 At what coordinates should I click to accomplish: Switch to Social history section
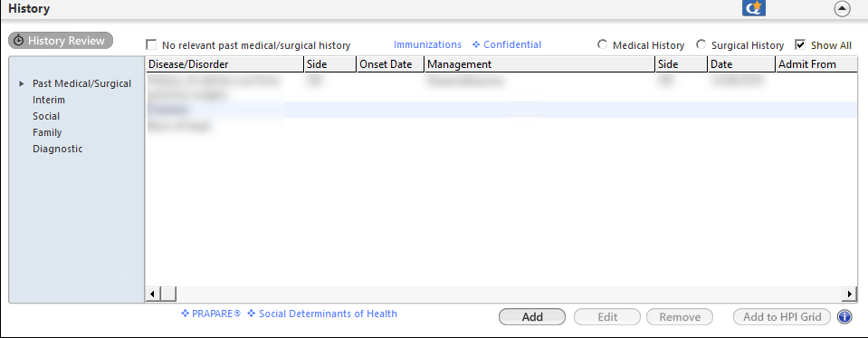pyautogui.click(x=46, y=116)
